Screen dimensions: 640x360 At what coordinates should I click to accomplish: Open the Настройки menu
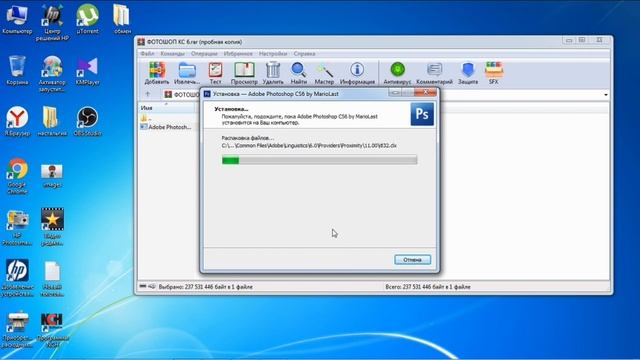[273, 53]
